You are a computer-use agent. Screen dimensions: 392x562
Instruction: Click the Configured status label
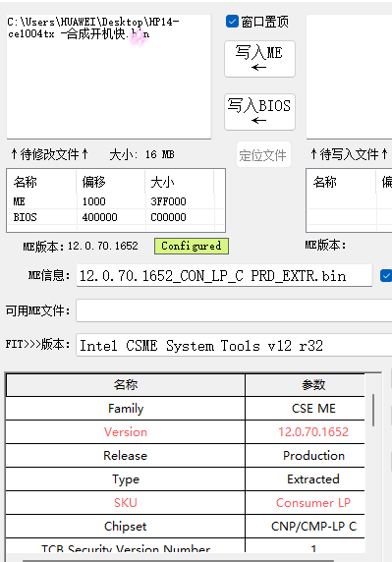[x=192, y=247]
